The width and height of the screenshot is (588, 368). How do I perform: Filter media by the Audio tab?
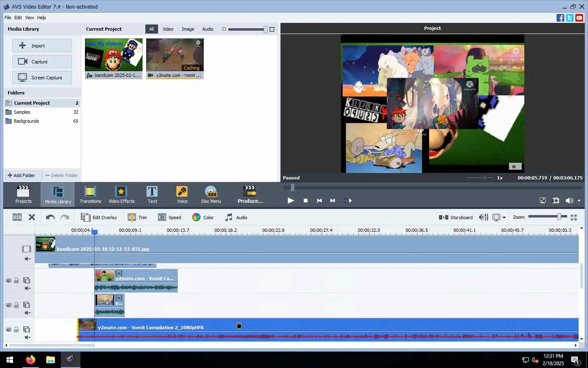tap(208, 29)
